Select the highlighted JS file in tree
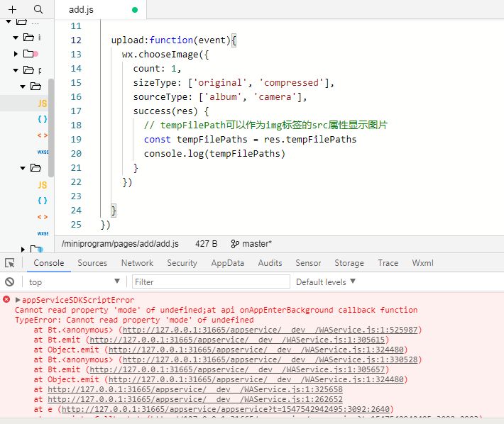The image size is (504, 424). 43,104
